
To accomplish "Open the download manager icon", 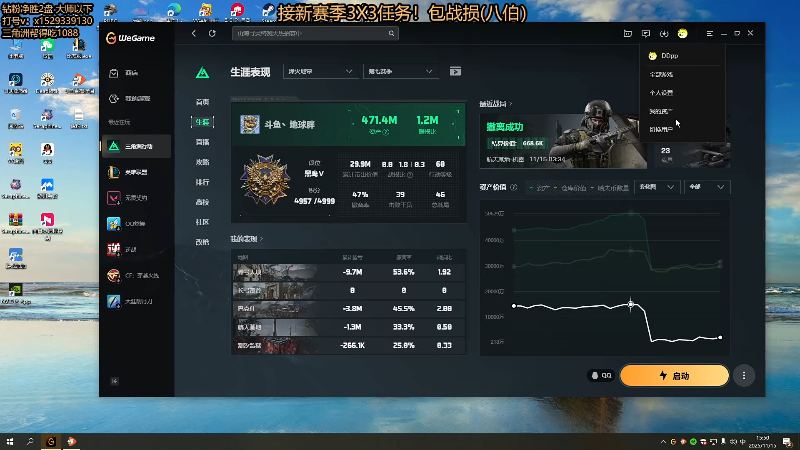I will click(x=664, y=34).
